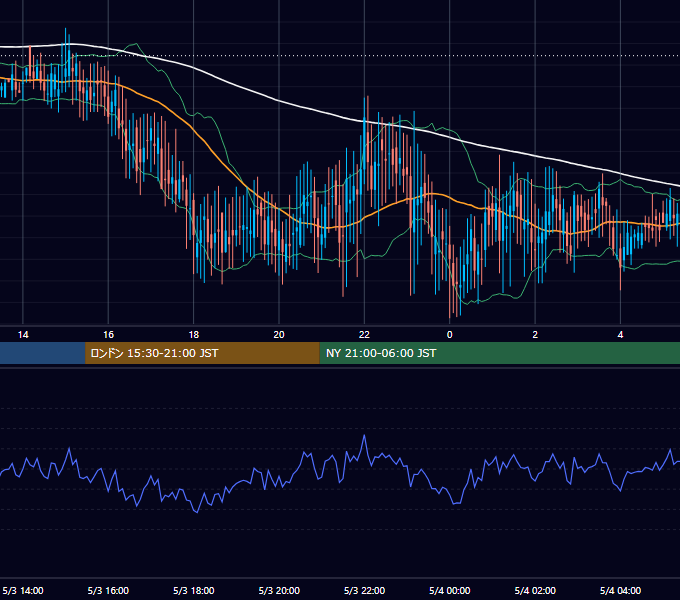Click the hour label 22 on time axis
Viewport: 680px width, 600px height.
pyautogui.click(x=364, y=335)
